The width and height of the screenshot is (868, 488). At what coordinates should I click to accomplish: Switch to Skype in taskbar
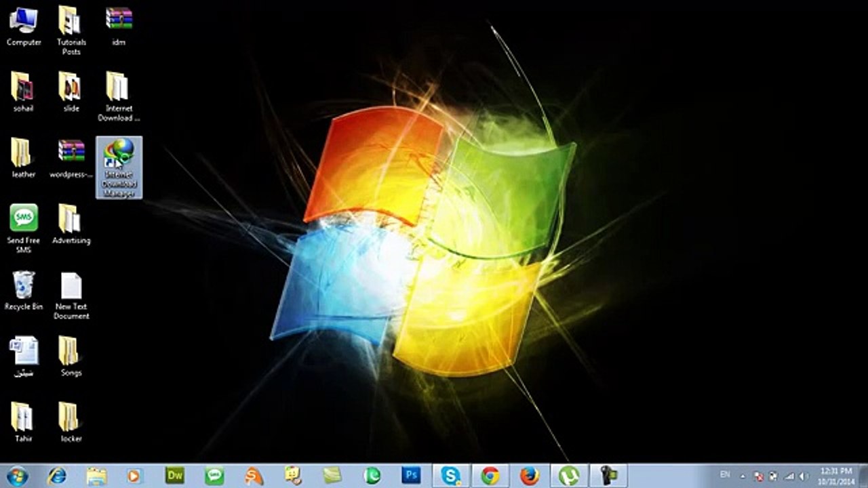click(451, 476)
